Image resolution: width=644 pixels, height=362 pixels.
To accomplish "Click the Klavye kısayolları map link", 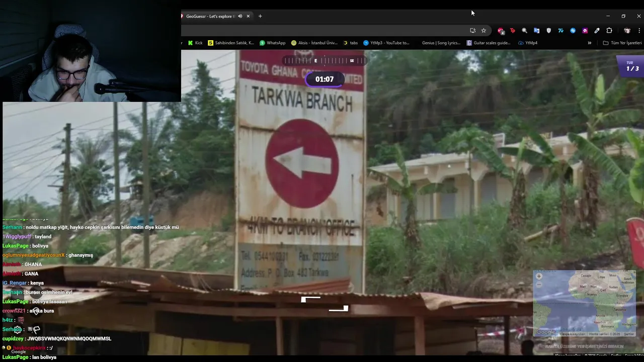I will coord(573,334).
